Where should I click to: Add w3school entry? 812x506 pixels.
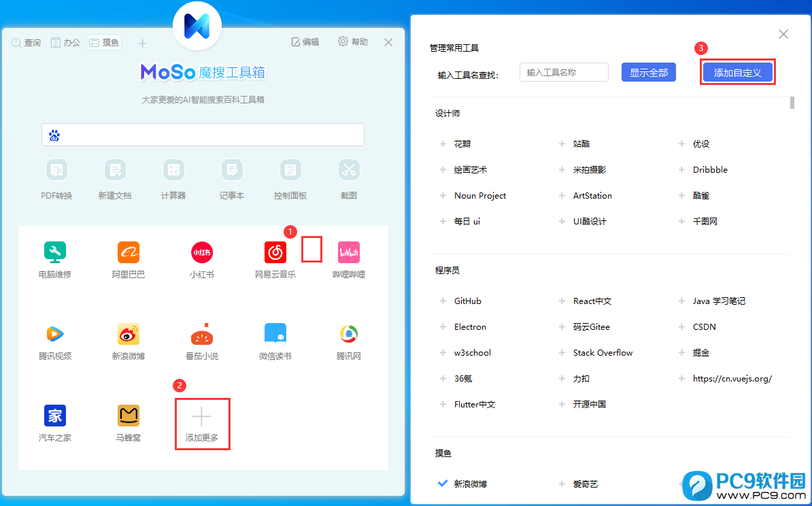tap(443, 353)
